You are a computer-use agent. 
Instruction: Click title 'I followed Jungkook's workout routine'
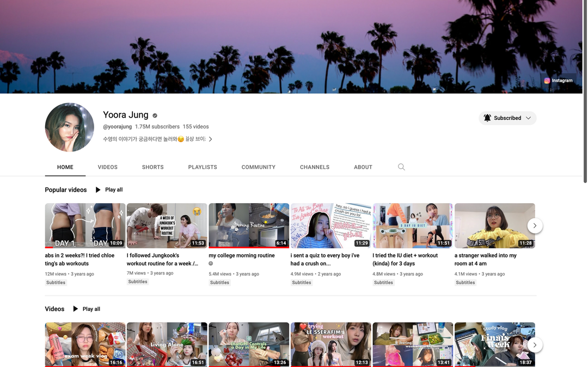click(x=162, y=259)
